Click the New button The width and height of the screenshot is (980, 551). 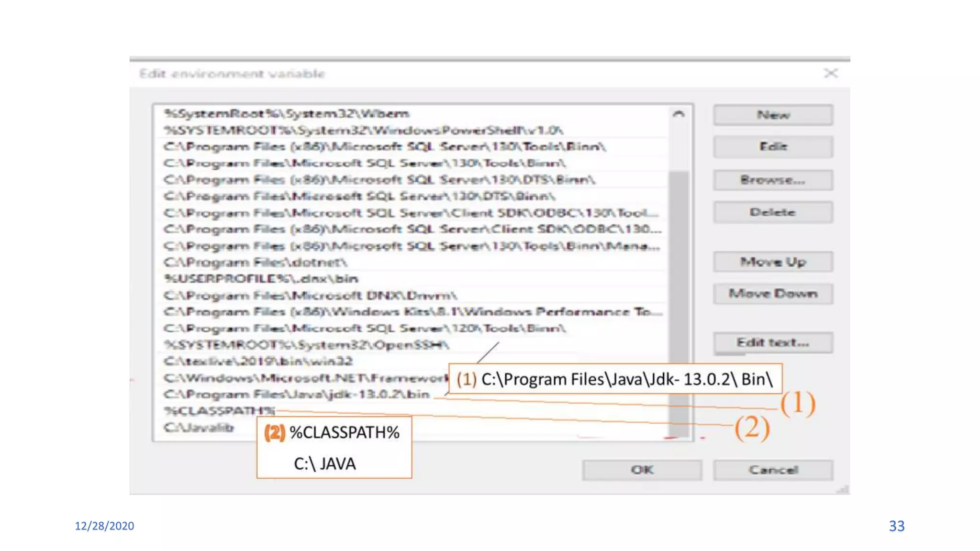[773, 115]
